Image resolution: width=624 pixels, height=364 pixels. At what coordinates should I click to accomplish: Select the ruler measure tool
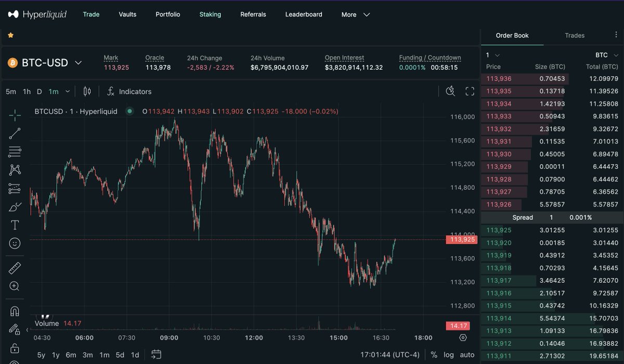point(15,268)
